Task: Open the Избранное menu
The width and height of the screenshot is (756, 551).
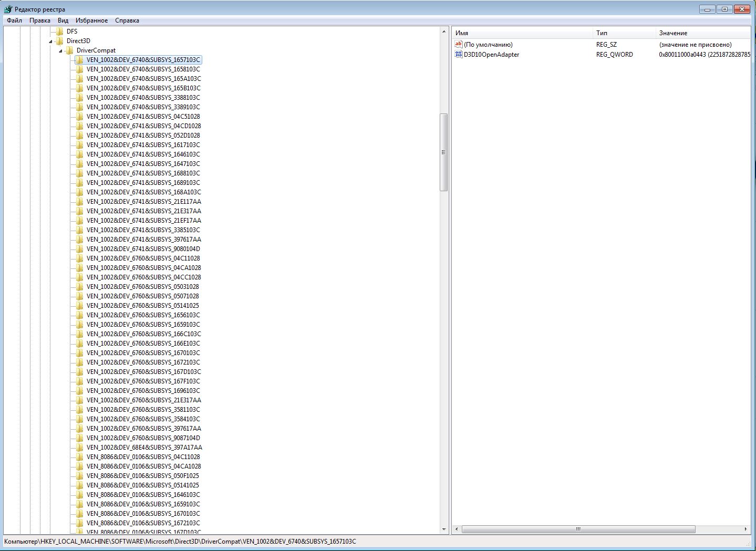Action: pyautogui.click(x=91, y=20)
